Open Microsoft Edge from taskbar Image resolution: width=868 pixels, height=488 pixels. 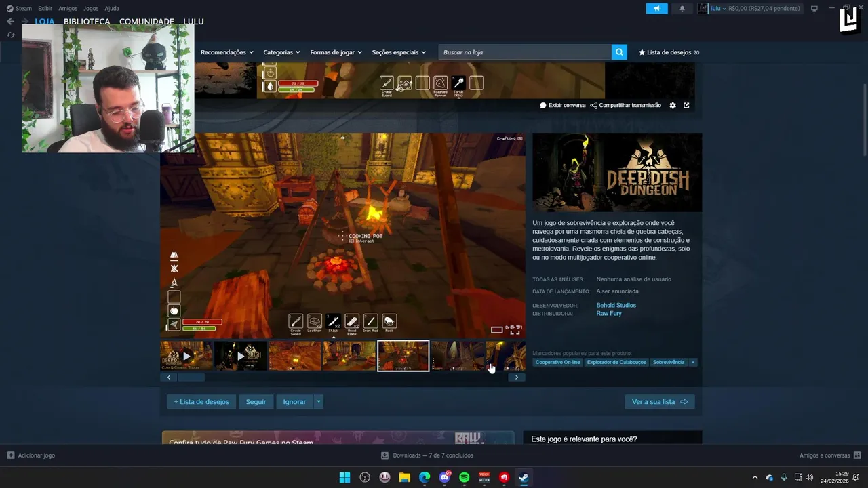click(x=425, y=477)
